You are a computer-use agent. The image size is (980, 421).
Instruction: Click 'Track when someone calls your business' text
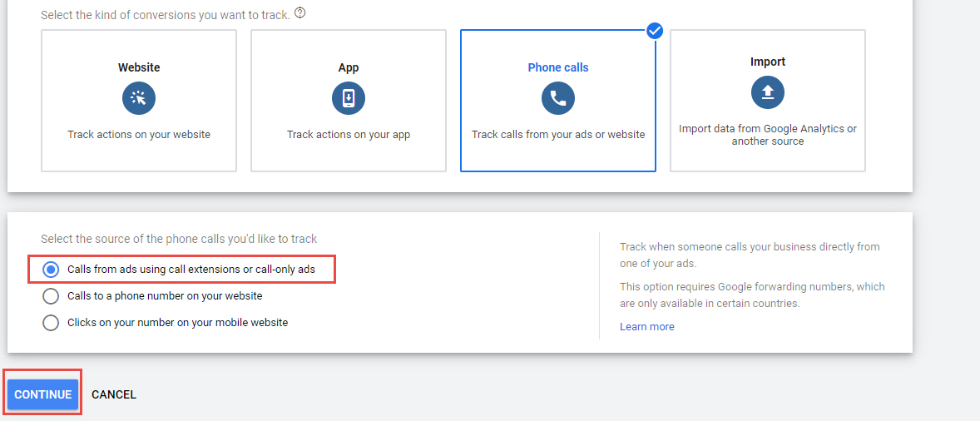(750, 255)
